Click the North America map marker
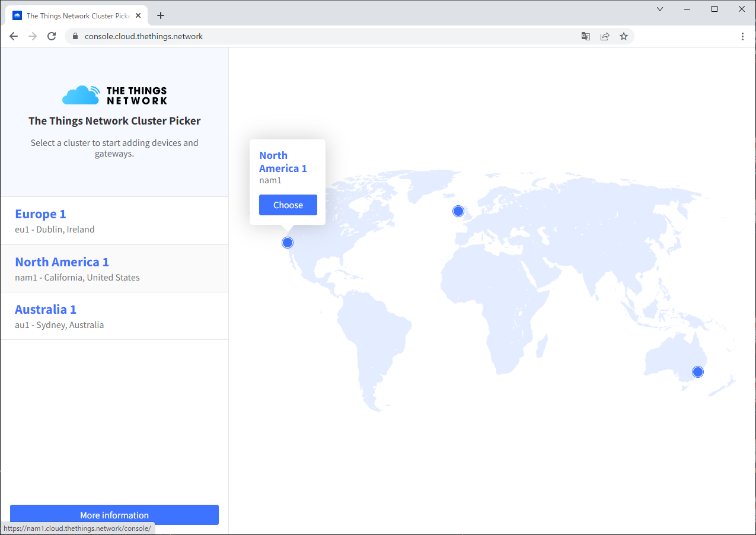Viewport: 756px width, 535px height. [x=288, y=243]
